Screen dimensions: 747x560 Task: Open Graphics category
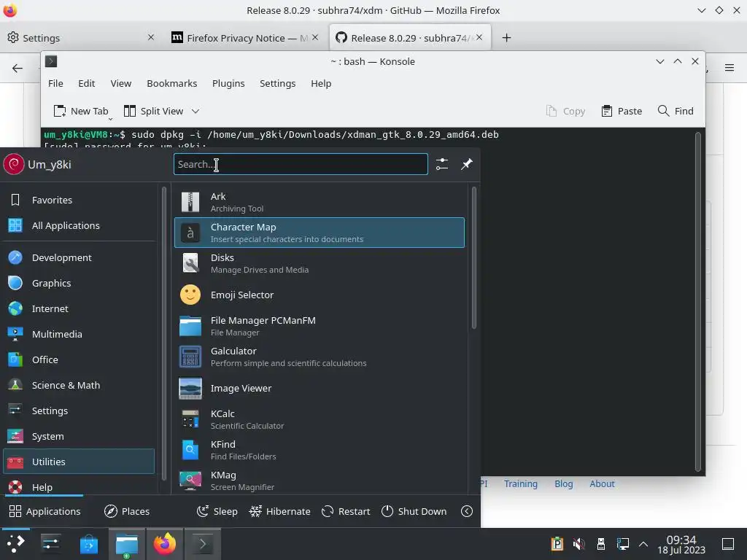pos(79,283)
